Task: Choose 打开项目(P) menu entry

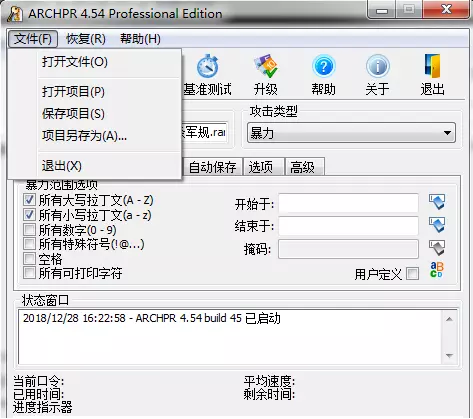Action: pyautogui.click(x=95, y=92)
